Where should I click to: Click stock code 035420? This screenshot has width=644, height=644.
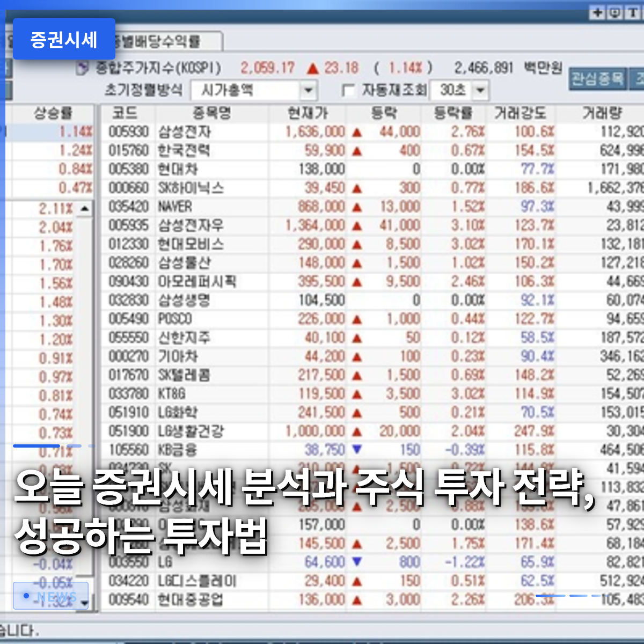(x=129, y=207)
